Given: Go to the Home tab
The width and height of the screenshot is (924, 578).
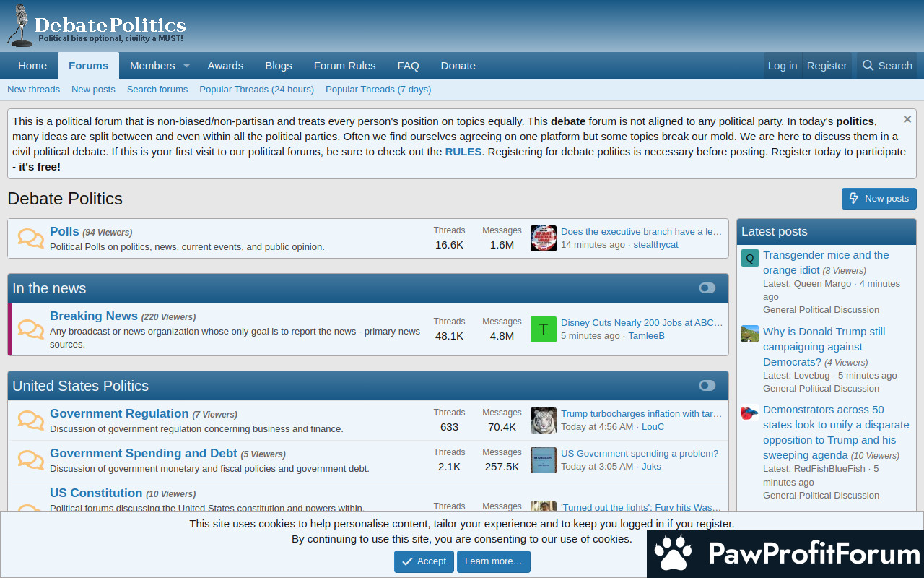Looking at the screenshot, I should [x=32, y=66].
